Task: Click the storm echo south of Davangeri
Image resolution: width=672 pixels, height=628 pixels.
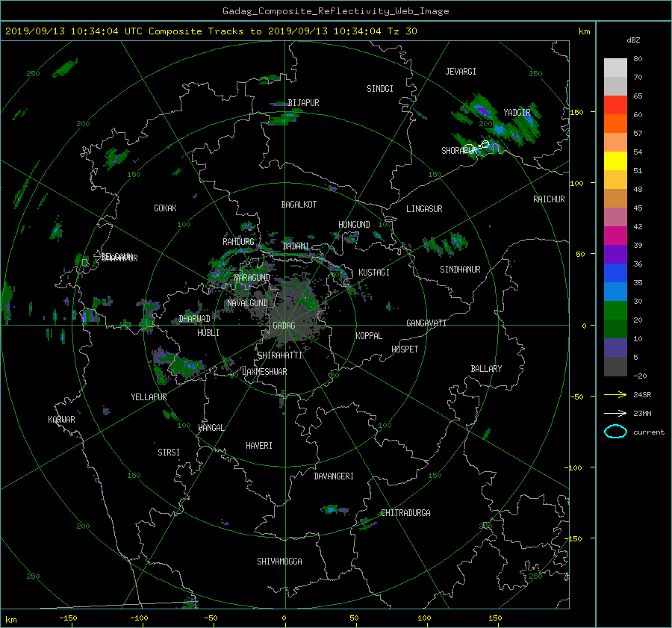Action: (x=335, y=510)
